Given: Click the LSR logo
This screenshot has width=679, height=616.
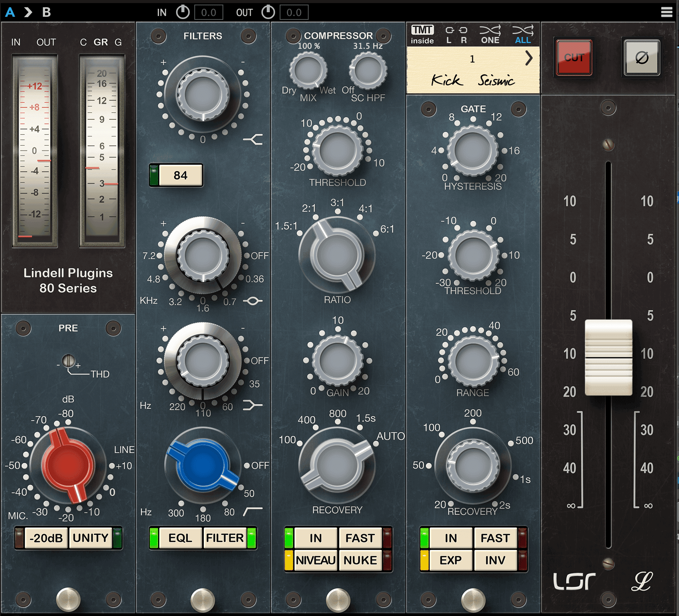Looking at the screenshot, I should point(574,581).
